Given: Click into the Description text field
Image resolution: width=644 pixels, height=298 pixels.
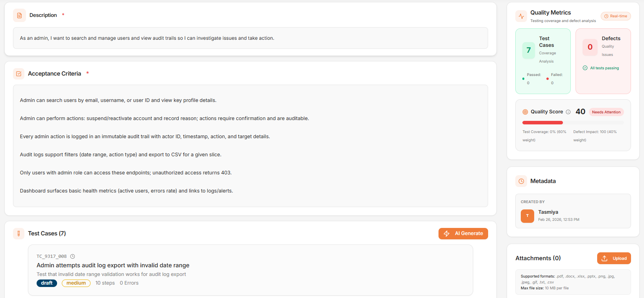Looking at the screenshot, I should (250, 38).
